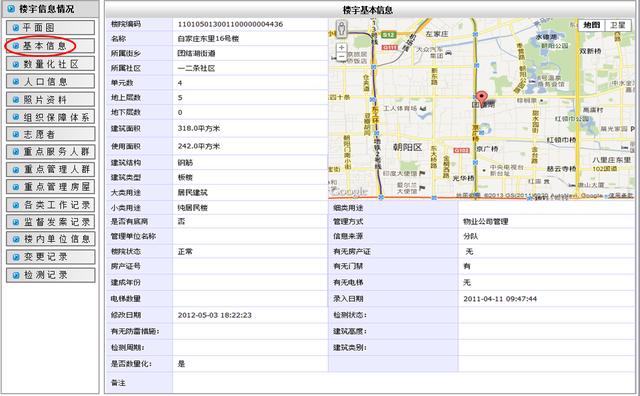Click the 有无房产证 value 无
The image size is (640, 396).
click(469, 251)
